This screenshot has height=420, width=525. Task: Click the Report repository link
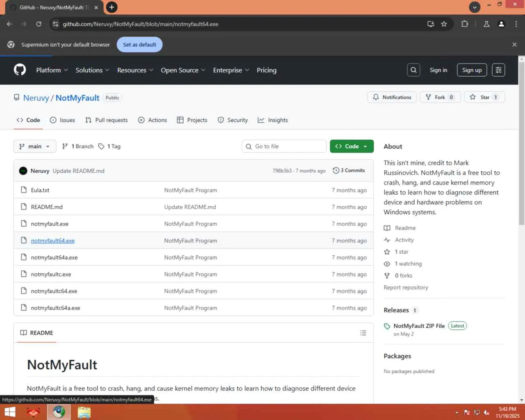[x=406, y=288]
